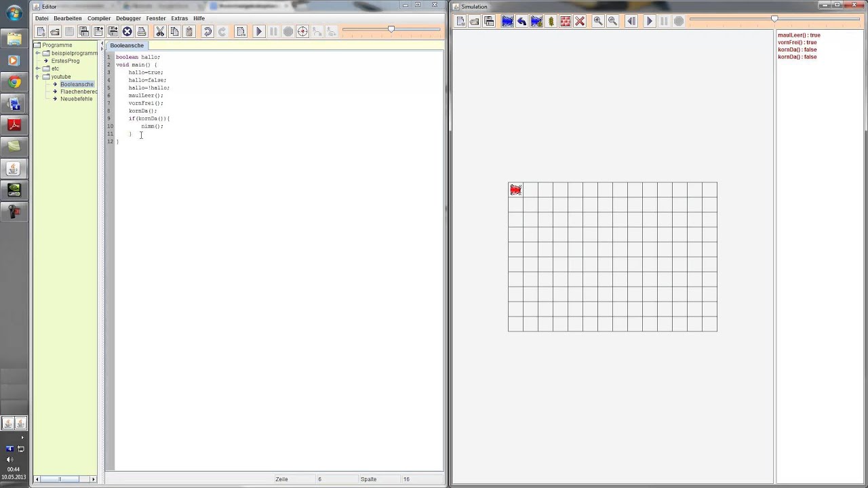Click the zoom out magnifier icon
This screenshot has width=868, height=488.
612,21
